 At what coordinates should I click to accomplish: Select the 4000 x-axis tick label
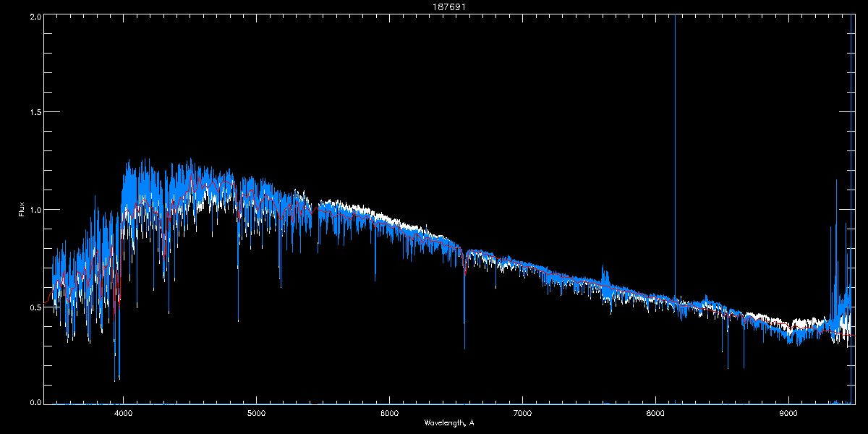(123, 414)
